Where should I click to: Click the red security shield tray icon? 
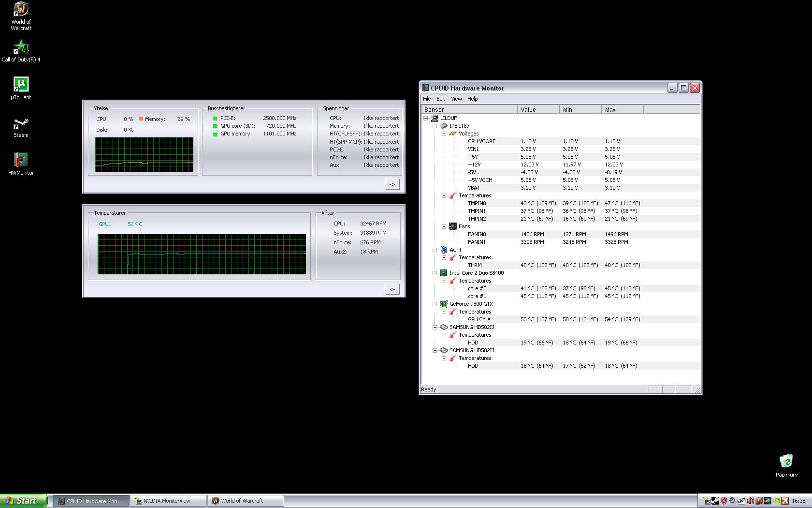(724, 501)
